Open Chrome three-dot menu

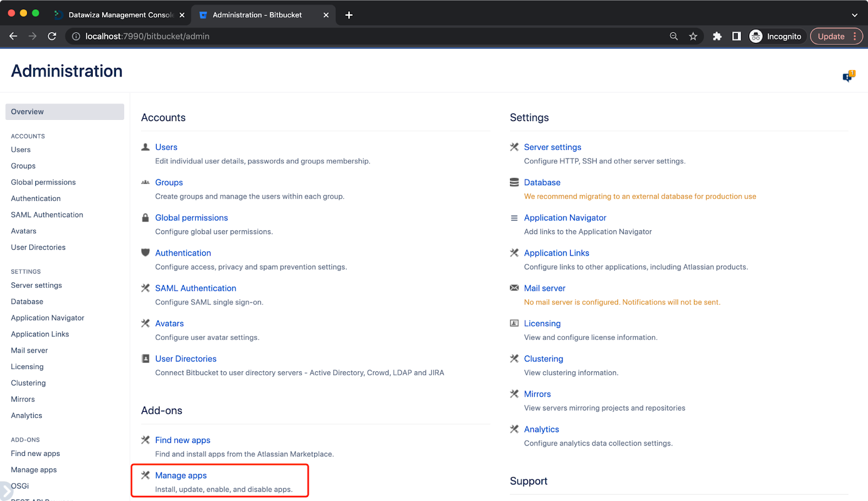tap(855, 36)
